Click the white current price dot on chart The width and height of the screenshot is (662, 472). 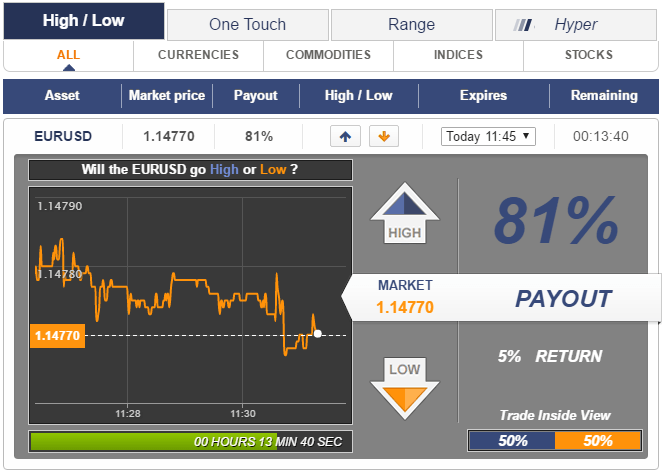pyautogui.click(x=317, y=334)
